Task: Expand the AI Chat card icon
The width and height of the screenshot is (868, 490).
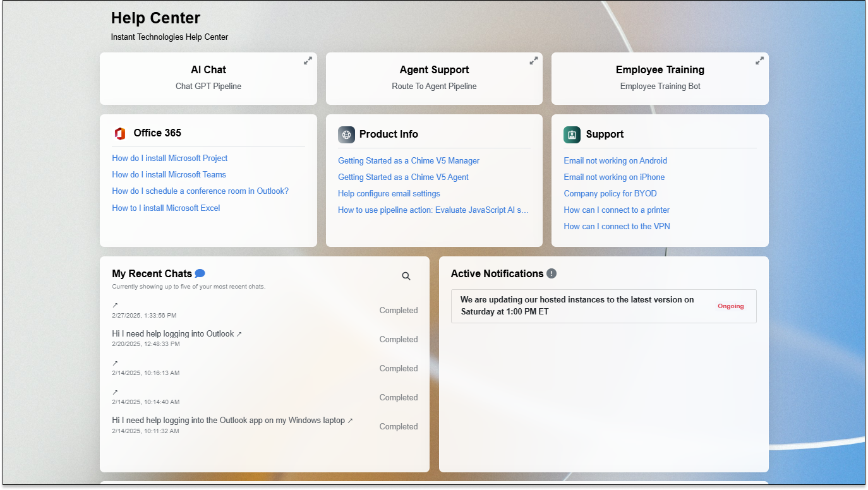Action: [x=308, y=61]
